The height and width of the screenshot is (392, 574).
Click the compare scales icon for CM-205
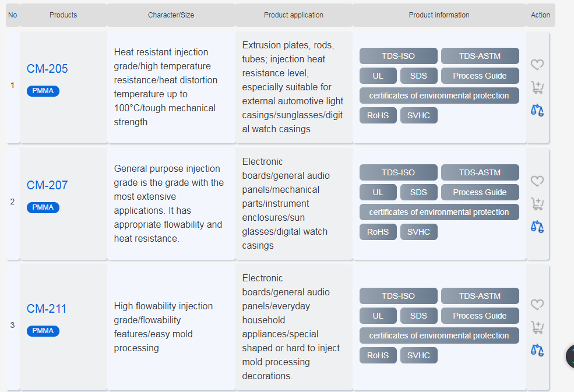coord(537,110)
